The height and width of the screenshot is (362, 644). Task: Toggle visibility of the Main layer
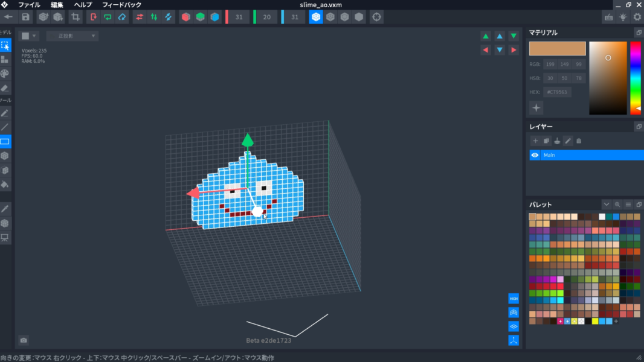(535, 155)
